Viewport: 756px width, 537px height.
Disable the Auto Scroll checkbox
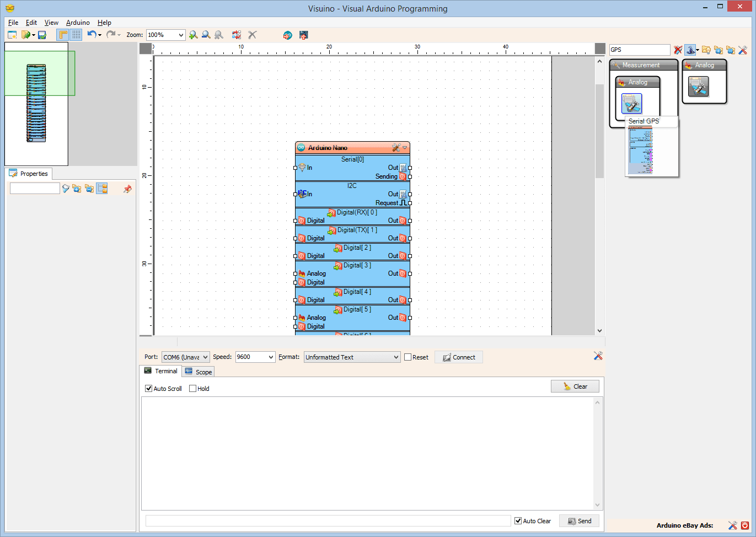click(148, 388)
